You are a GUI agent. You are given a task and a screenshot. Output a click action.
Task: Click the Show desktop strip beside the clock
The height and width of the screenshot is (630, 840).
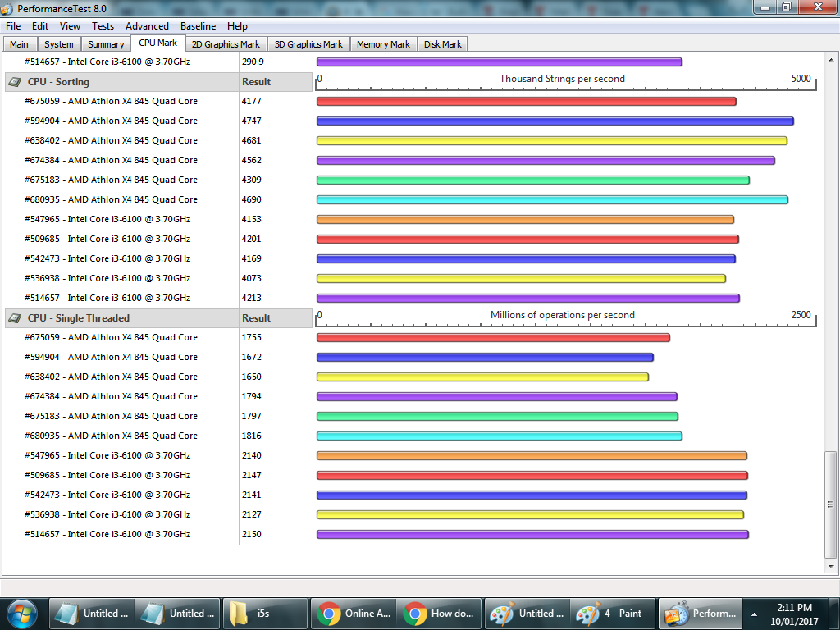(x=833, y=614)
